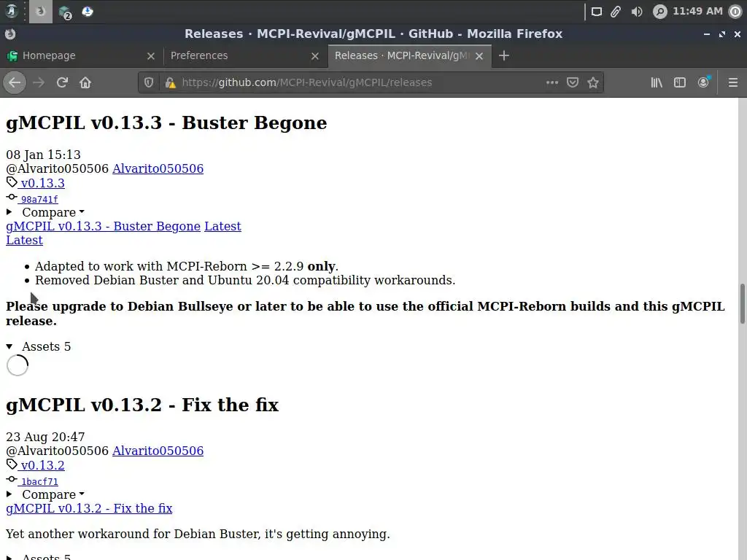Viewport: 747px width, 560px height.
Task: Click the 23 Aug 20:47 date text
Action: 45,437
